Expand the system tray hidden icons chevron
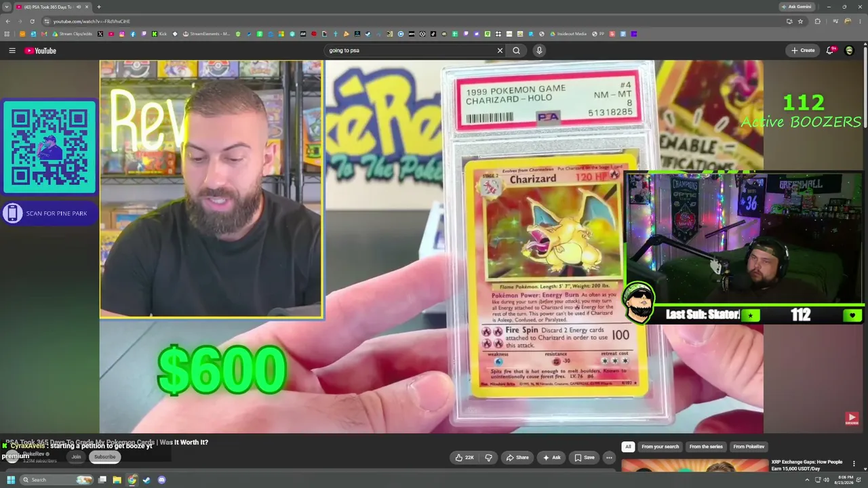This screenshot has height=488, width=868. 808,480
